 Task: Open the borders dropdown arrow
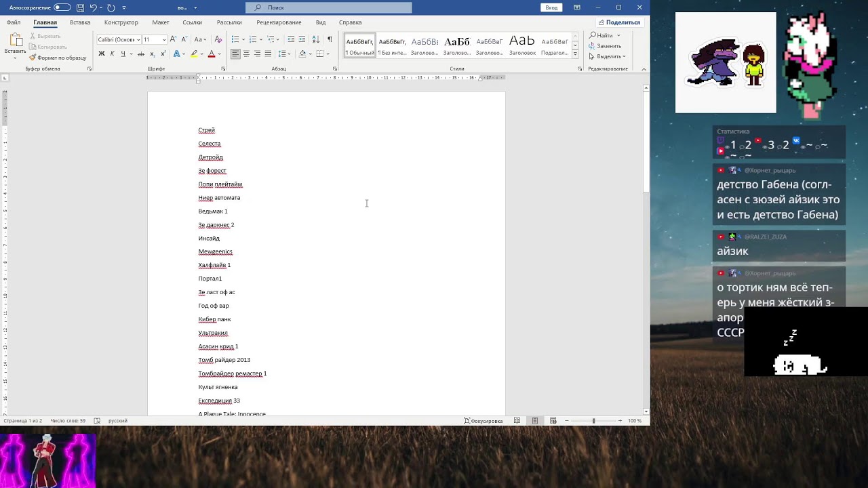point(328,54)
